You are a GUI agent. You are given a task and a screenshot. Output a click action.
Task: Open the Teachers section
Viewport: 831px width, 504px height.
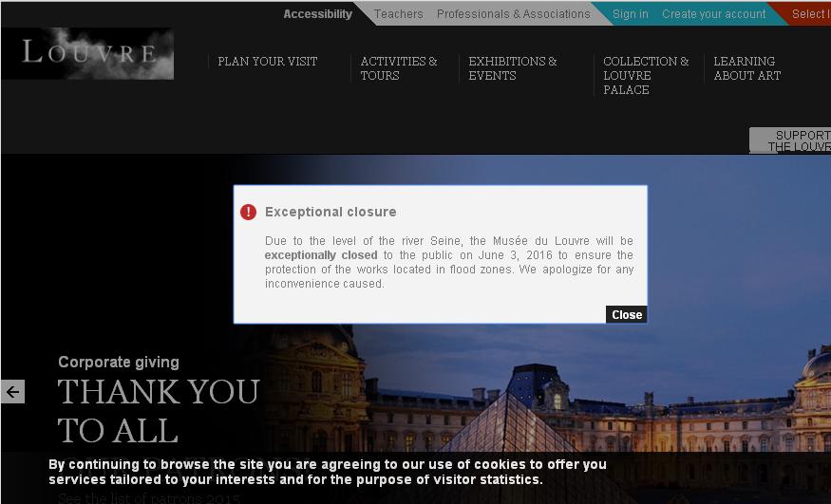(399, 14)
